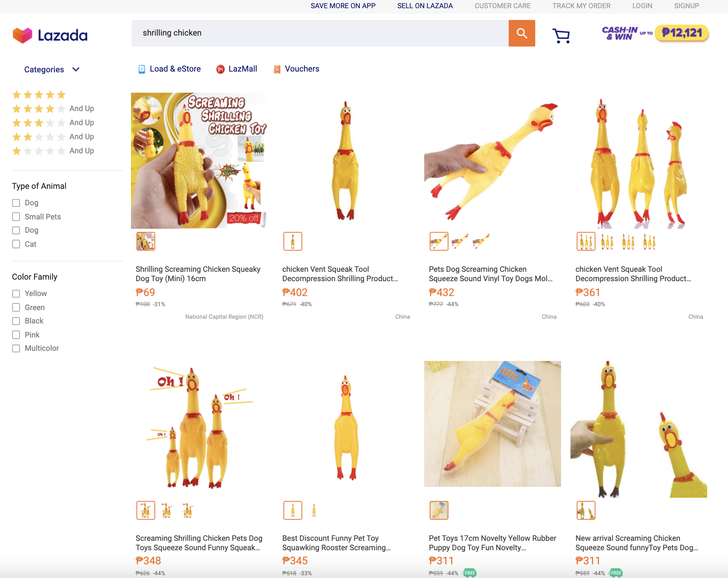Enable the Yellow color filter
The width and height of the screenshot is (728, 578).
coord(16,293)
